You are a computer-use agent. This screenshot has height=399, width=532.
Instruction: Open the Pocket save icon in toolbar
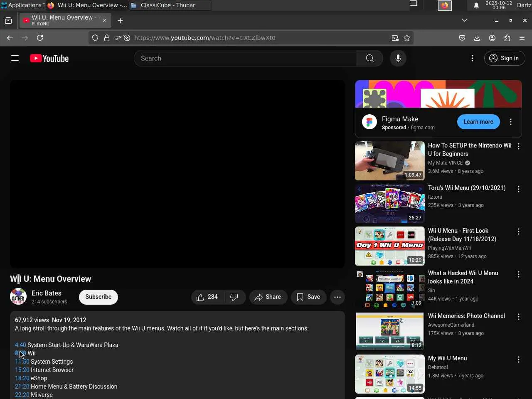tap(462, 38)
